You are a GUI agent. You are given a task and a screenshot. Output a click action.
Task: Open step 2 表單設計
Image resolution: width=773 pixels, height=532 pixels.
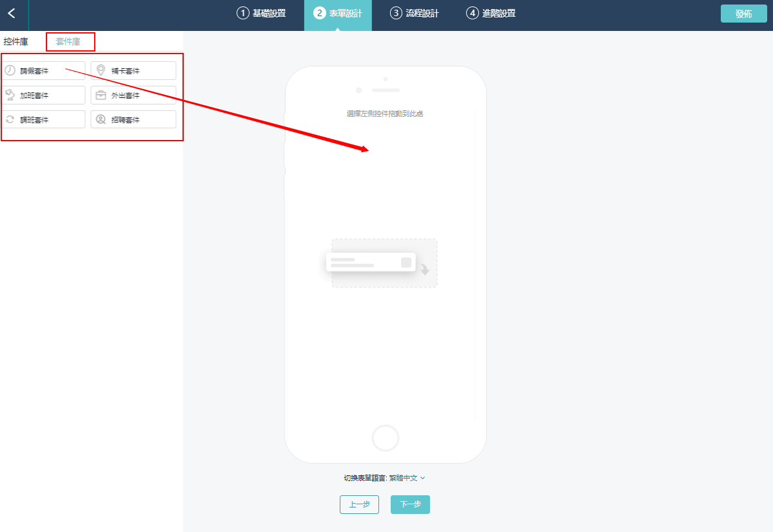click(338, 14)
